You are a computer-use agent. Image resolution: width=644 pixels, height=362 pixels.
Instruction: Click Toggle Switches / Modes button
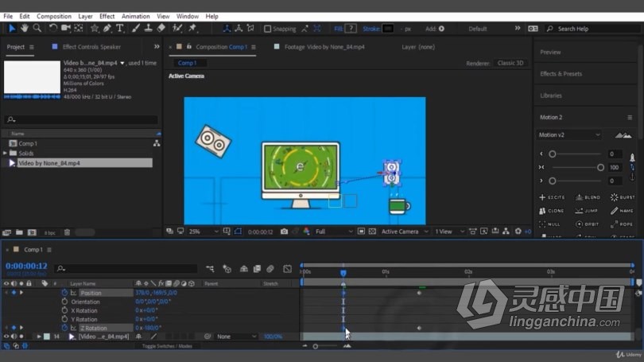pos(167,346)
